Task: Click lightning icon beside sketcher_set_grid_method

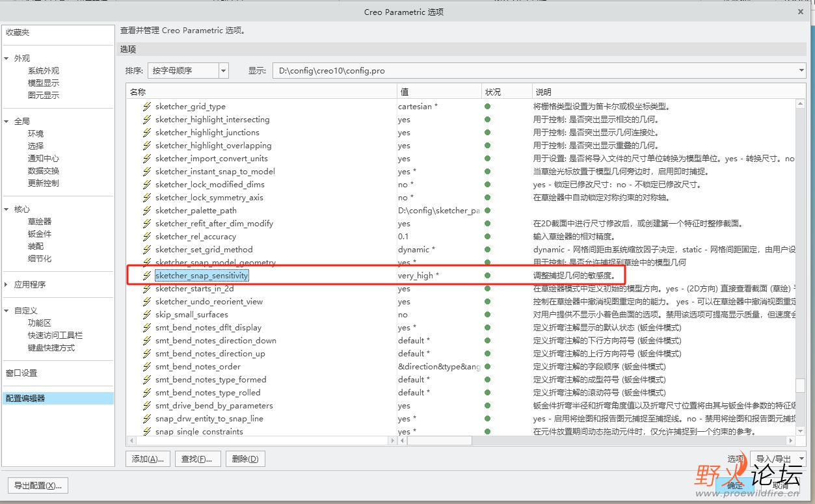Action: (147, 250)
